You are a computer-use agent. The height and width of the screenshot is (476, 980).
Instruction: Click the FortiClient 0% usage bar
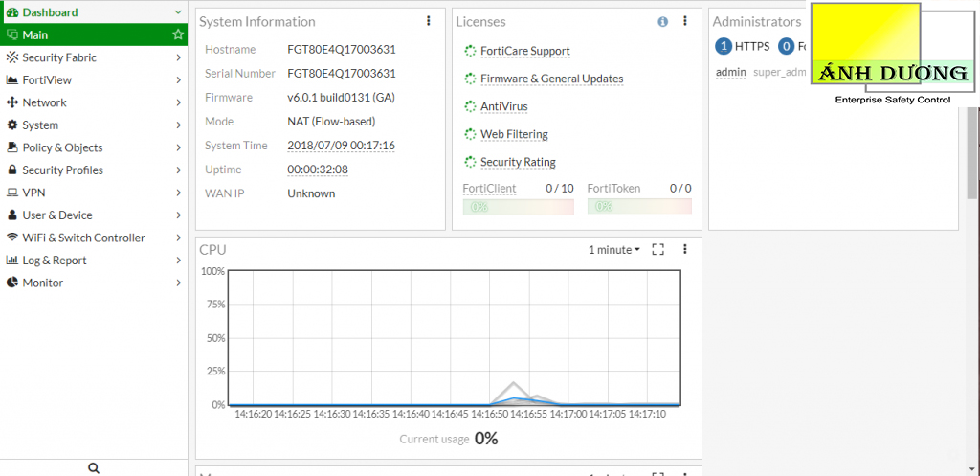(518, 207)
